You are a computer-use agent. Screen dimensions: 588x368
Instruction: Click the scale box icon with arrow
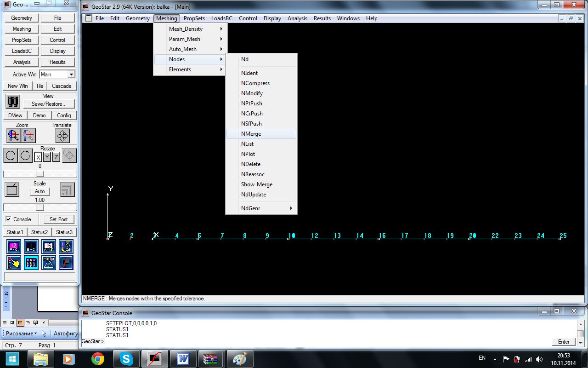pyautogui.click(x=12, y=190)
